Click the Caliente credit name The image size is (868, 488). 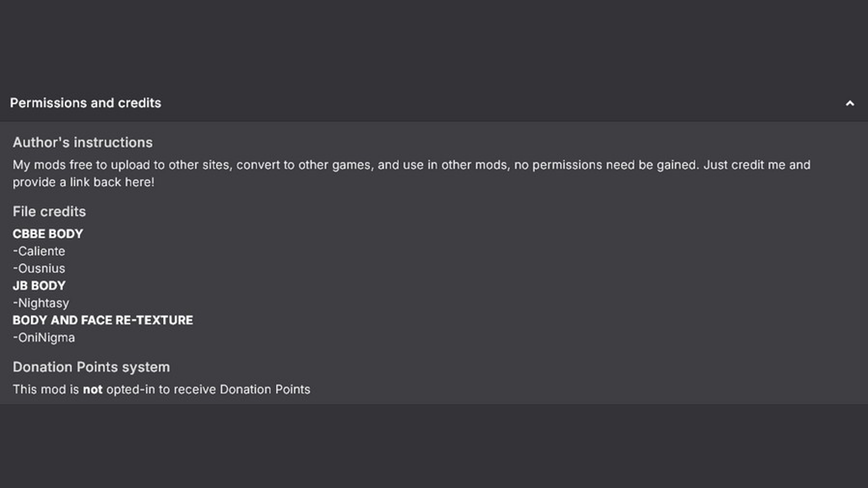(41, 251)
